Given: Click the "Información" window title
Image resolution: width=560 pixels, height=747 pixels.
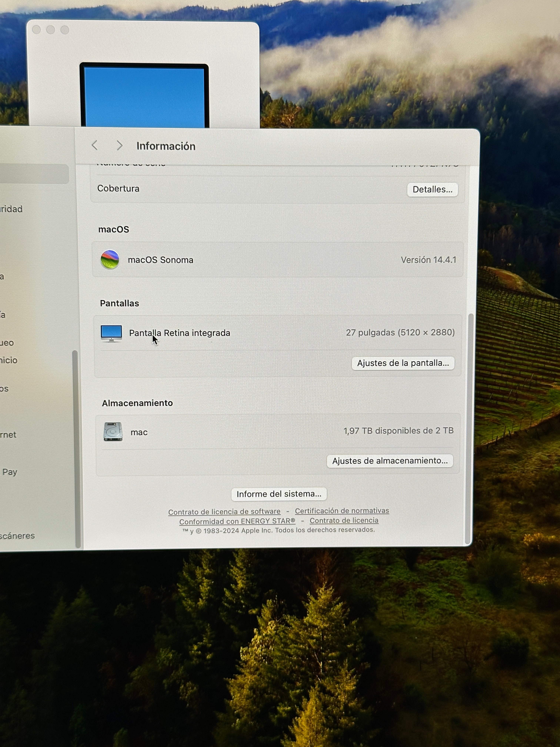Looking at the screenshot, I should 166,146.
